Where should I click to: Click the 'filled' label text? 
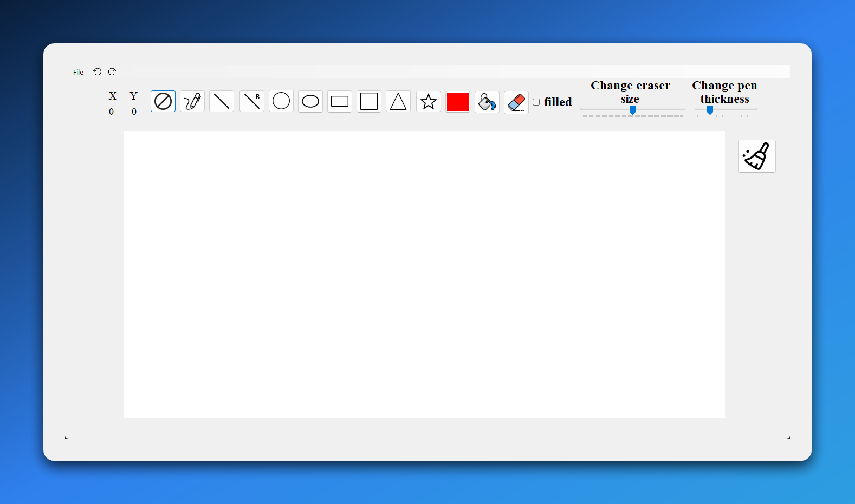[558, 102]
